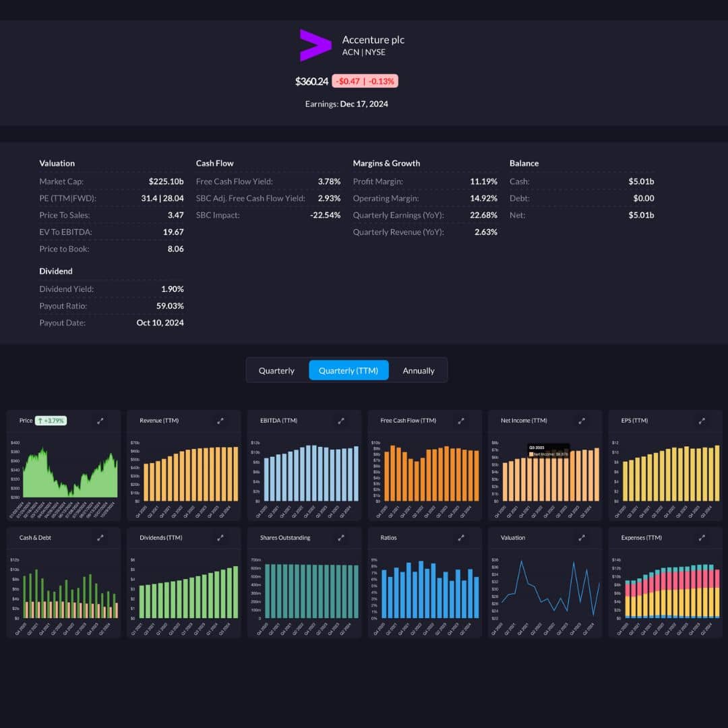Image resolution: width=728 pixels, height=728 pixels.
Task: Click the -$0.47 | -0.13% change badge
Action: click(x=365, y=82)
